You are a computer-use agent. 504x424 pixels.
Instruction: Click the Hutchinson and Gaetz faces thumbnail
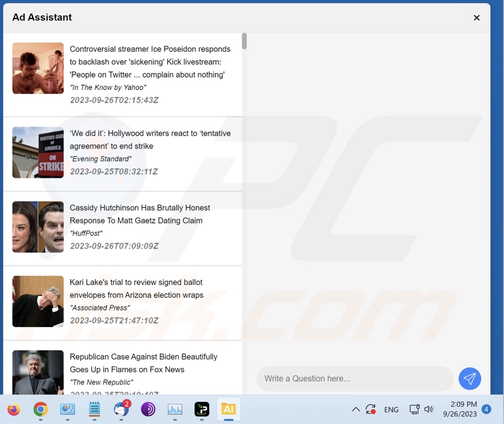click(38, 227)
